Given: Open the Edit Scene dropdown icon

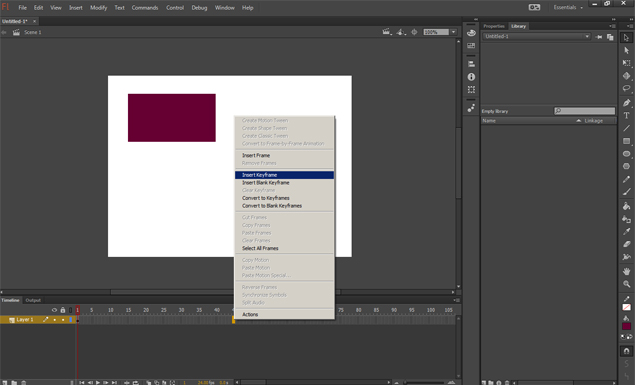Looking at the screenshot, I should (387, 32).
